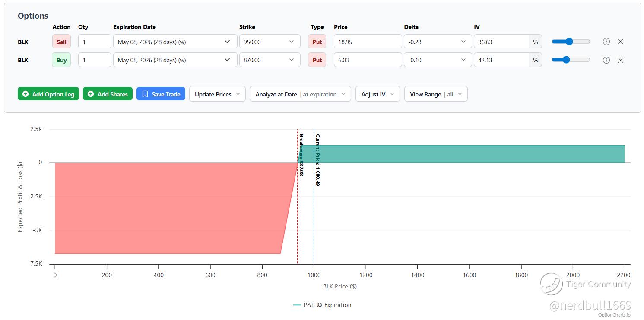Edit the 6.03 price field
644x320 pixels.
(x=368, y=60)
